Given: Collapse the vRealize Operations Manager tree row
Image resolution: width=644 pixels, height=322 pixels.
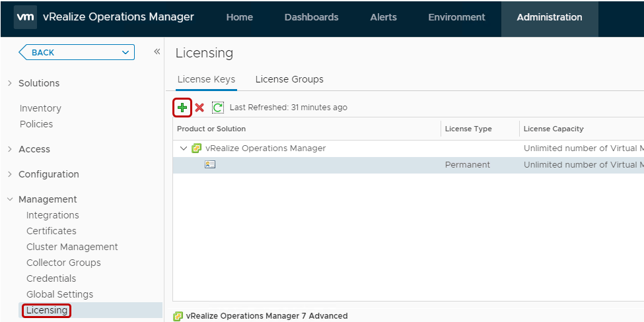Looking at the screenshot, I should (184, 148).
